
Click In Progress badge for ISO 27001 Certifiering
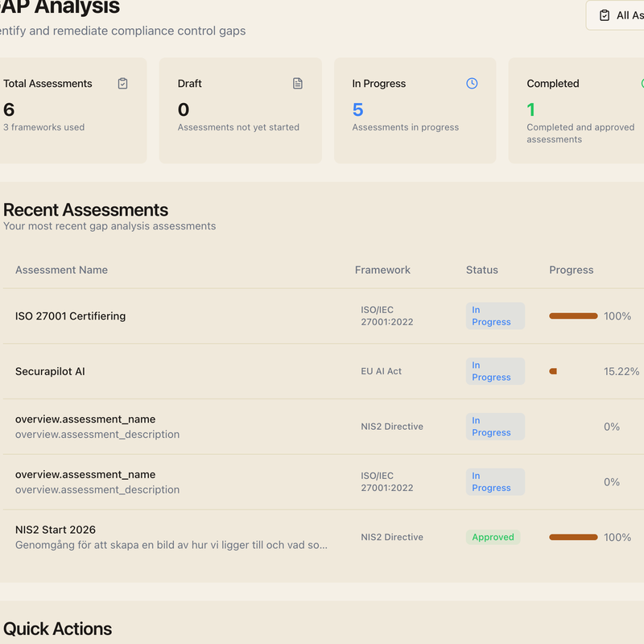point(495,316)
